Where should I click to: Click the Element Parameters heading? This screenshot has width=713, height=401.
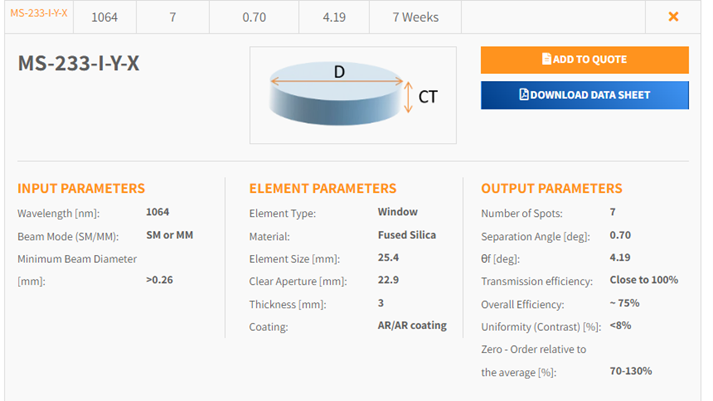[322, 188]
